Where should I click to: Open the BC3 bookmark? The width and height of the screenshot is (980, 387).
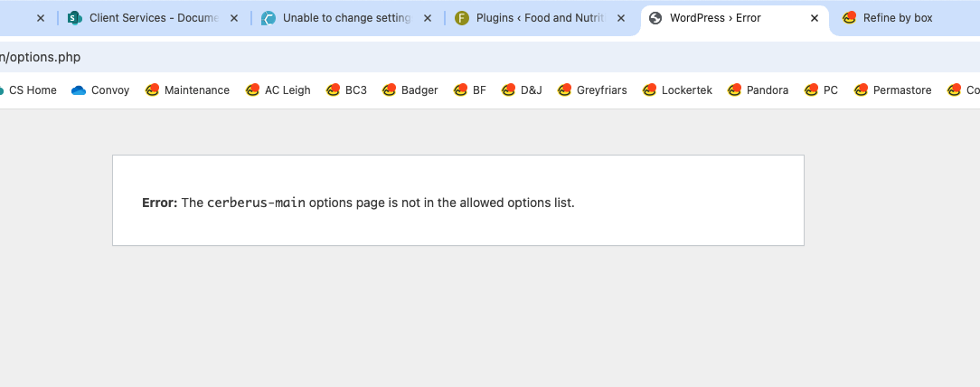click(x=346, y=90)
